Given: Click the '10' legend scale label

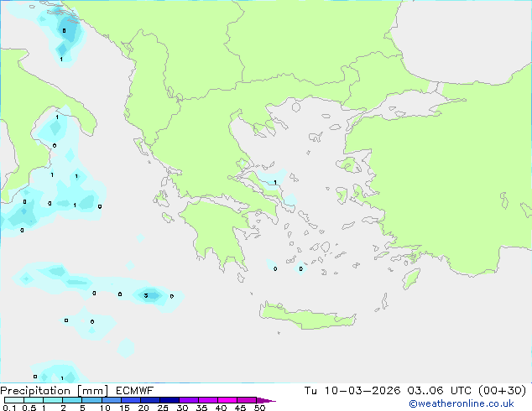Looking at the screenshot, I should (105, 408).
